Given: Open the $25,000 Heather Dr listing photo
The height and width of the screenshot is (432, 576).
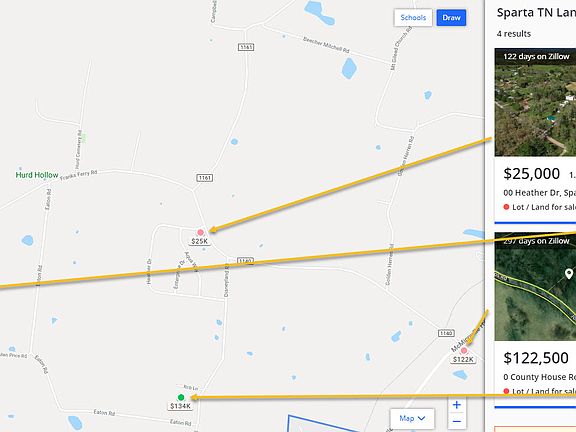Looking at the screenshot, I should point(535,102).
